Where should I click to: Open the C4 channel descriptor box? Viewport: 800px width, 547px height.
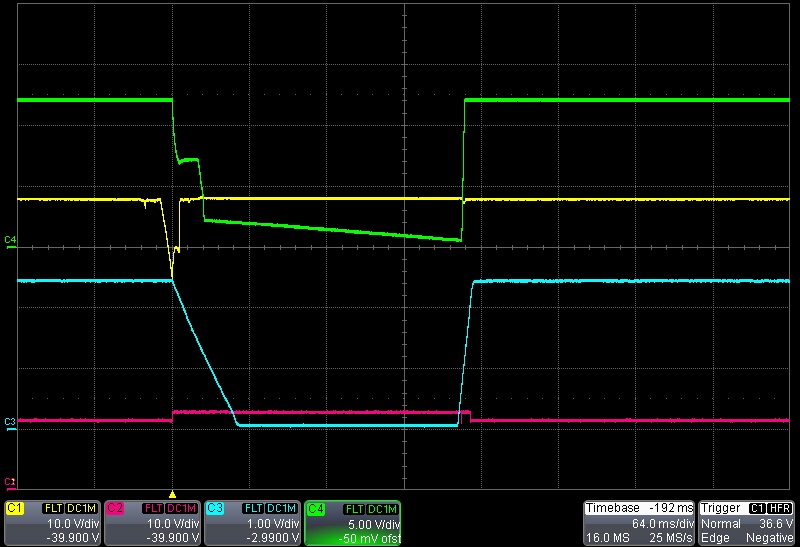pyautogui.click(x=352, y=523)
